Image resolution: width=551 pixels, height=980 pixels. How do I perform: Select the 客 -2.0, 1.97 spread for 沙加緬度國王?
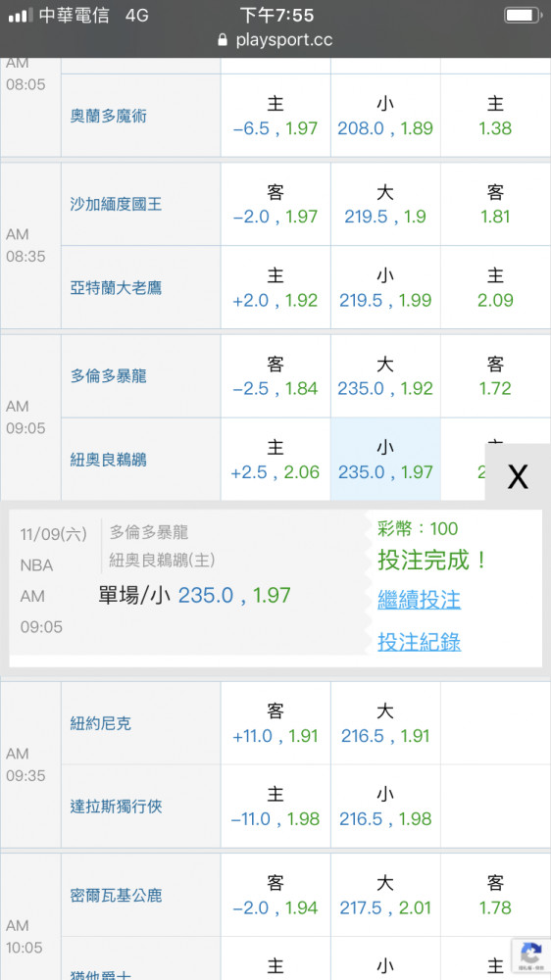tap(275, 205)
